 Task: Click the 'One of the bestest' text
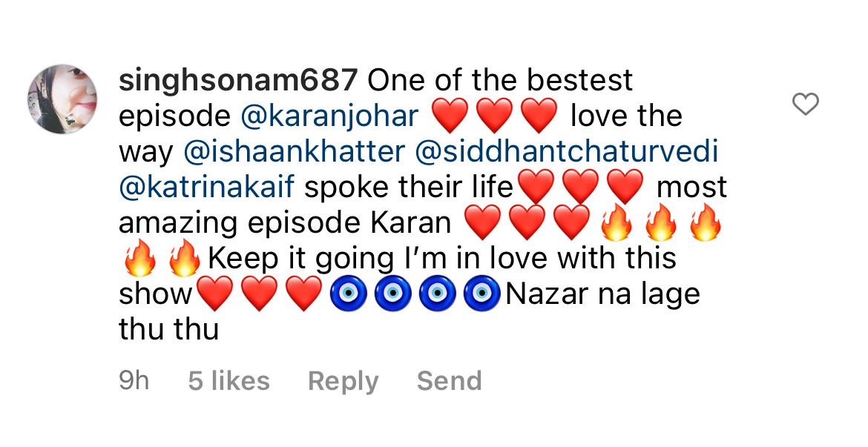(500, 81)
